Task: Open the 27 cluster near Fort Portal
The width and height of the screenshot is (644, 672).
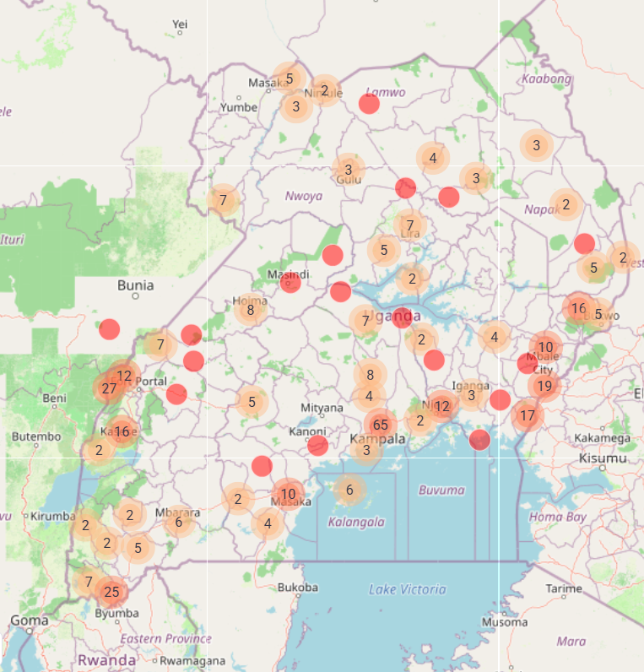Action: pos(109,387)
